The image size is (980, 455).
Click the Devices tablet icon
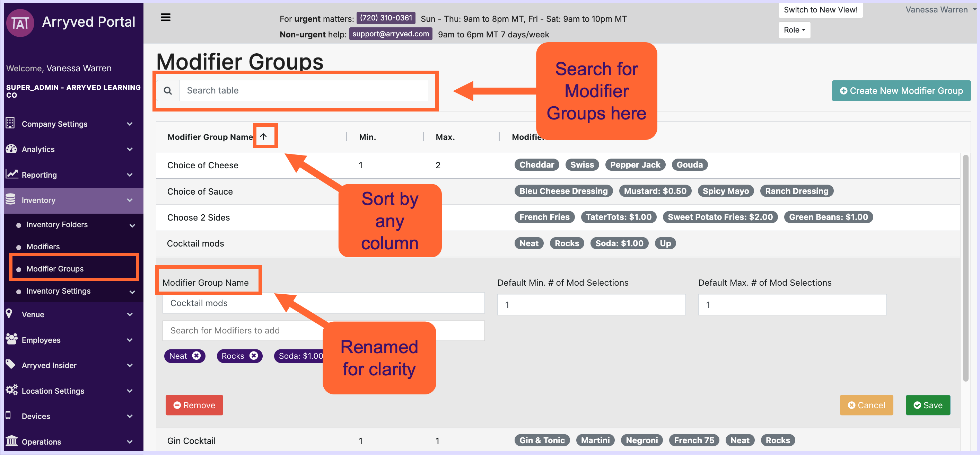tap(8, 415)
